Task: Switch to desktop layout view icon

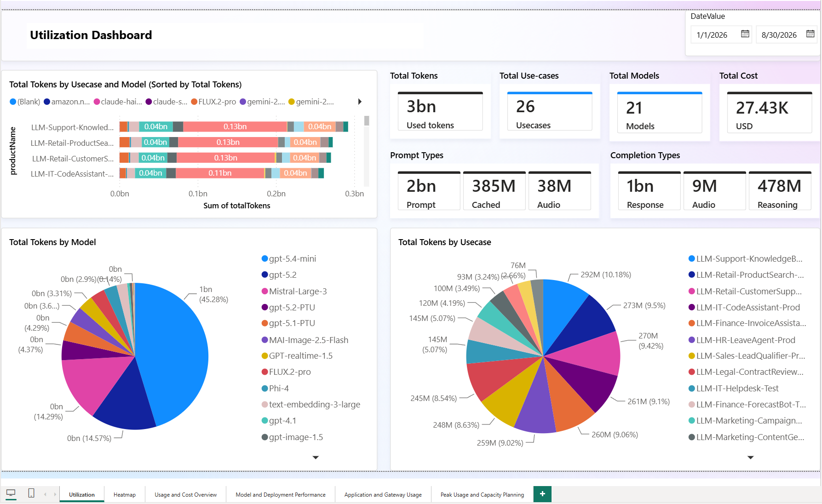Action: (x=11, y=493)
